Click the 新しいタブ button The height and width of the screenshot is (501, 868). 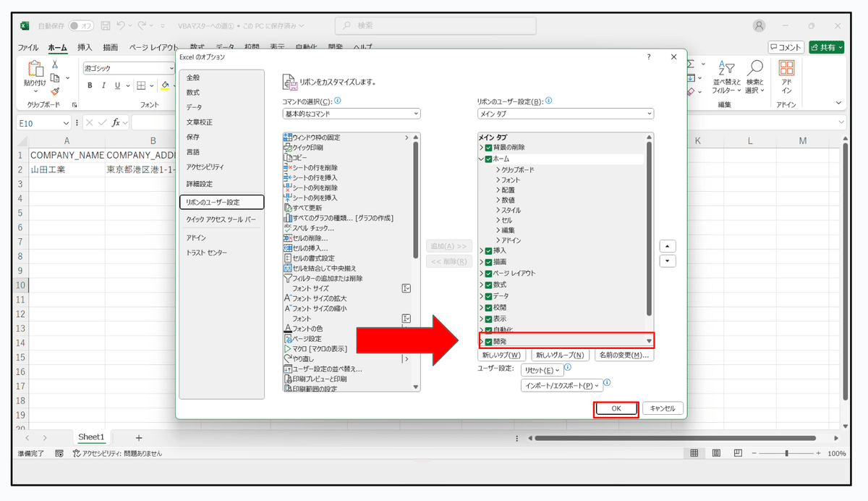point(502,355)
